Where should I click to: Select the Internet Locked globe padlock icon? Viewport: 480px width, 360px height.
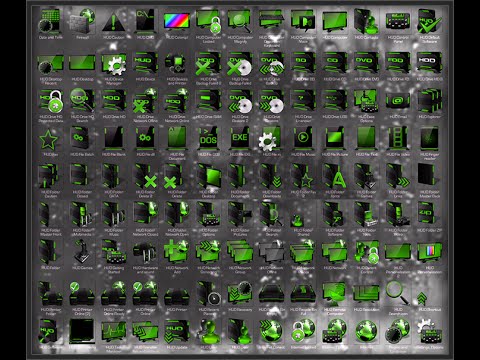(303, 331)
